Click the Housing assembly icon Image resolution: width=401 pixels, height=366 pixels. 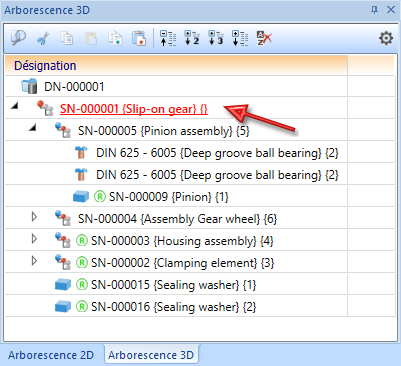coord(63,240)
